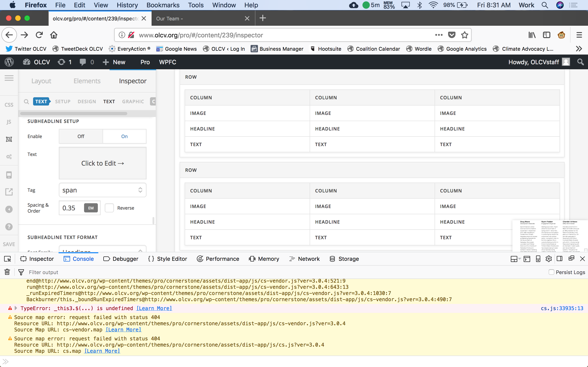
Task: Click the element picker icon in devtools
Action: [8, 259]
